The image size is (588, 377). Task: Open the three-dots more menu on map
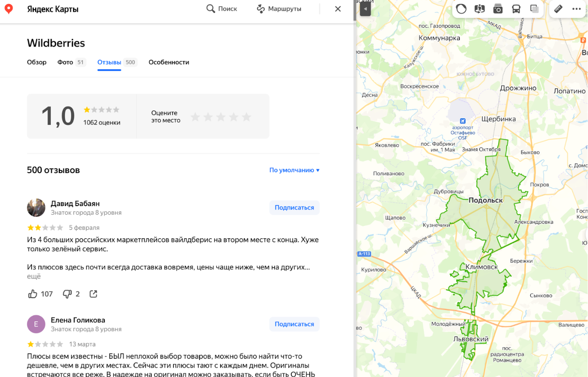coord(577,9)
